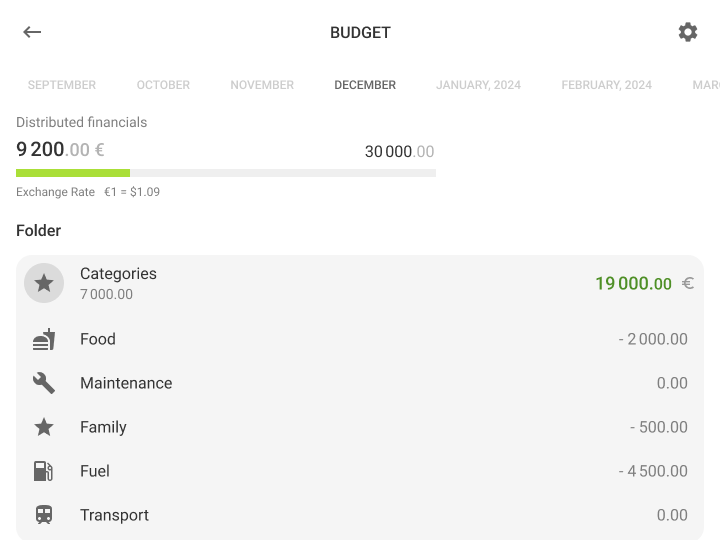Screen dimensions: 720x540
Task: Click the Family star icon
Action: 44,427
